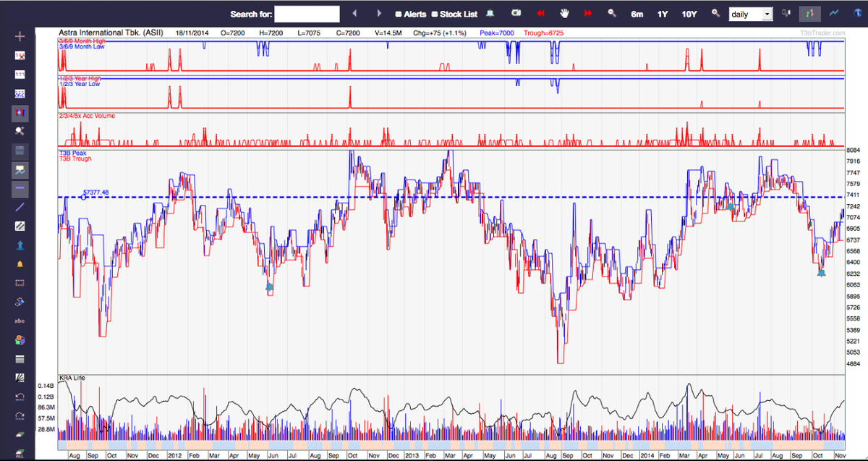Select the blue up-arrow marker tool
This screenshot has width=868, height=461.
20,245
